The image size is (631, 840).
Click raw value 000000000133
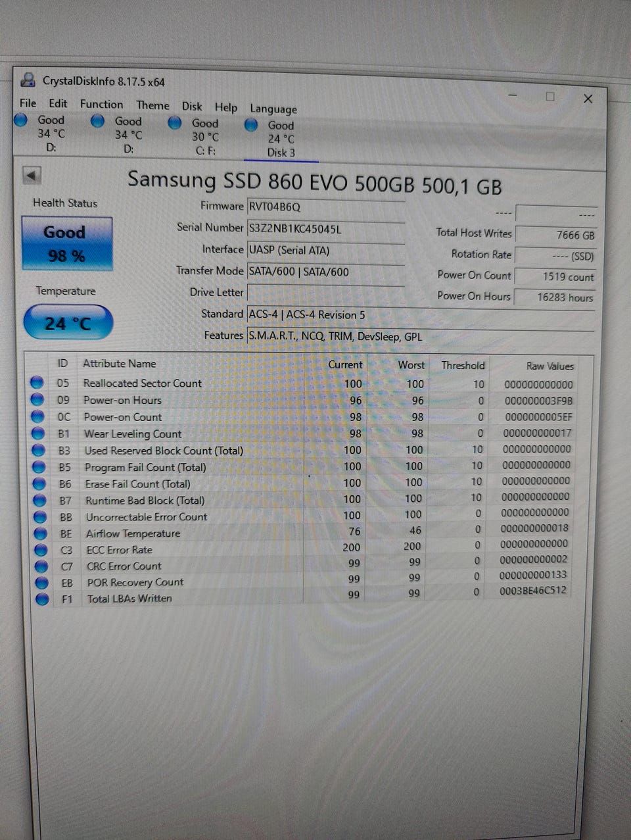point(533,575)
